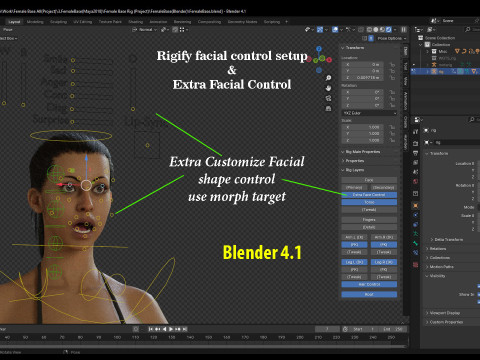Select rendered viewport shading icon
This screenshot has height=360, width=480.
click(389, 30)
